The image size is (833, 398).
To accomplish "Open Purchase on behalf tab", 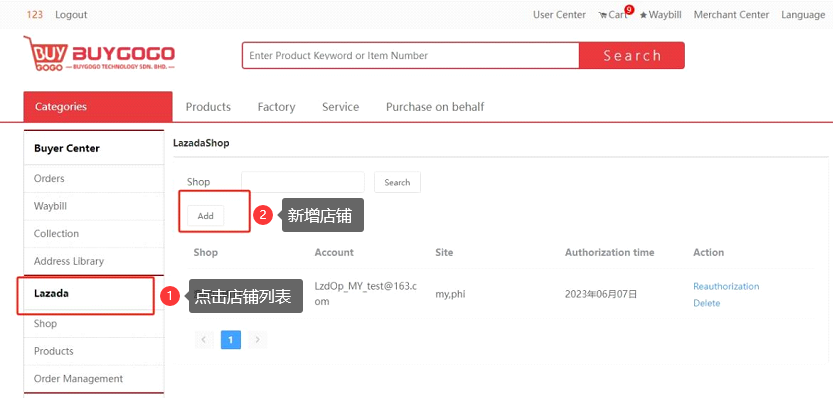I will [x=435, y=107].
